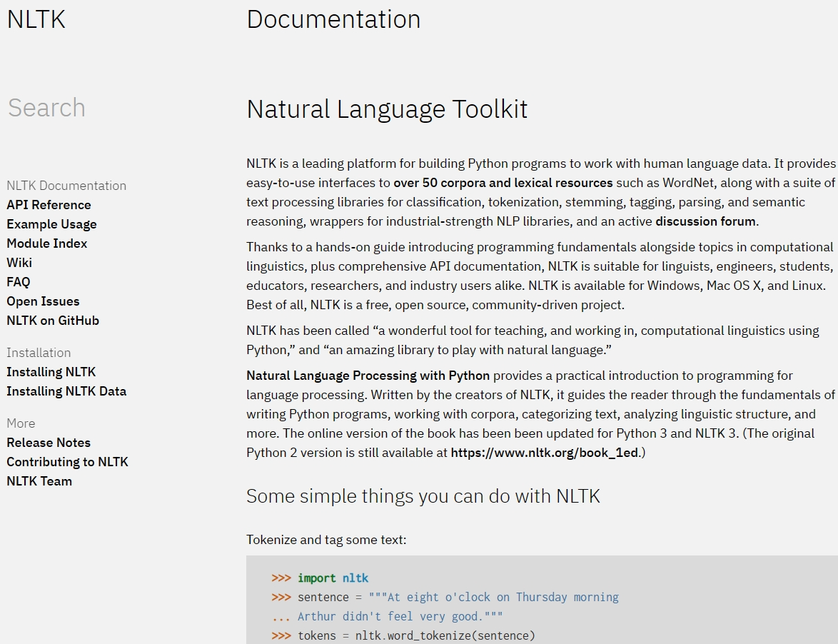View the Release Notes
The image size is (838, 644).
(x=49, y=443)
